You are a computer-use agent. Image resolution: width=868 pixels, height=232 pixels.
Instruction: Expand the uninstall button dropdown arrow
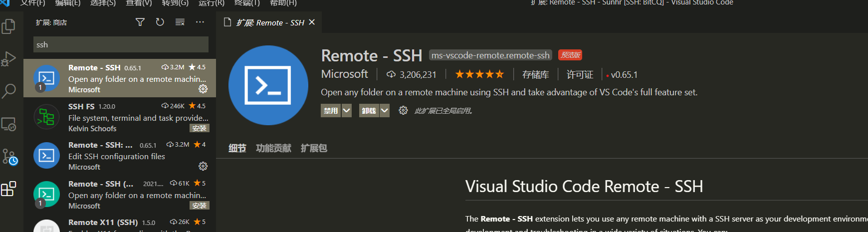385,111
